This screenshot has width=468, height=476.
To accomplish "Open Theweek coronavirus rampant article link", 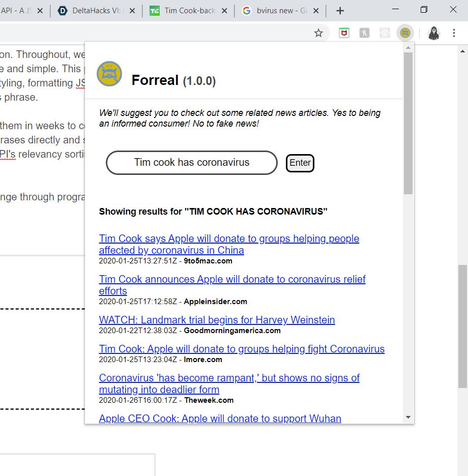I will pos(229,384).
